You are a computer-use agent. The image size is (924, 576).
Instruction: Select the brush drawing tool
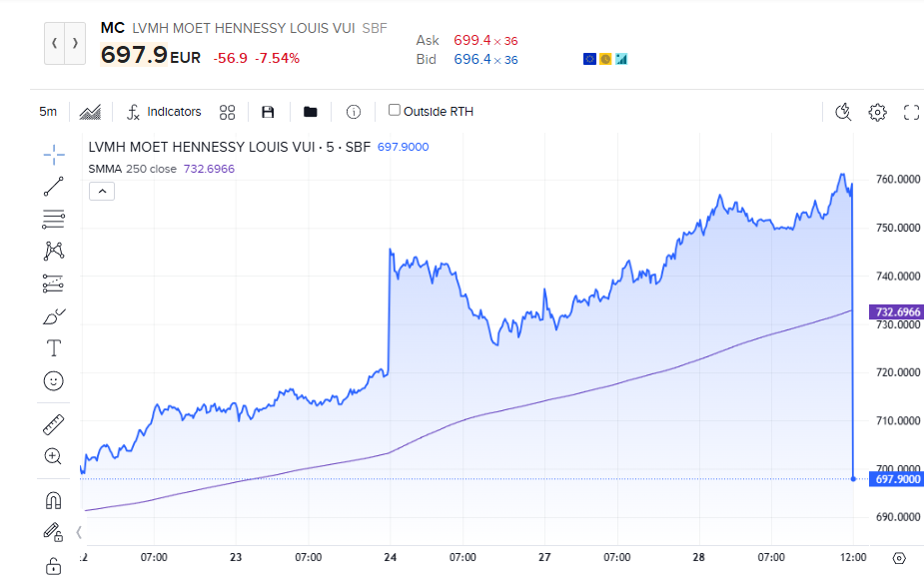(x=54, y=316)
